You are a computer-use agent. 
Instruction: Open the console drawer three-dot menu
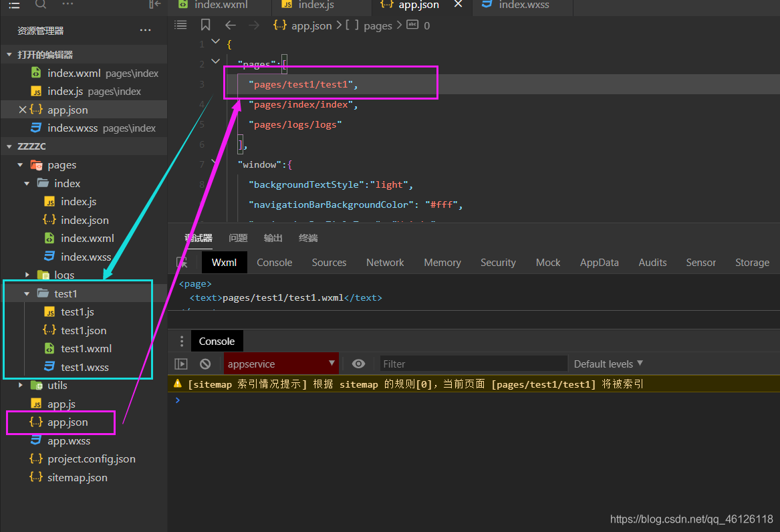click(x=182, y=341)
